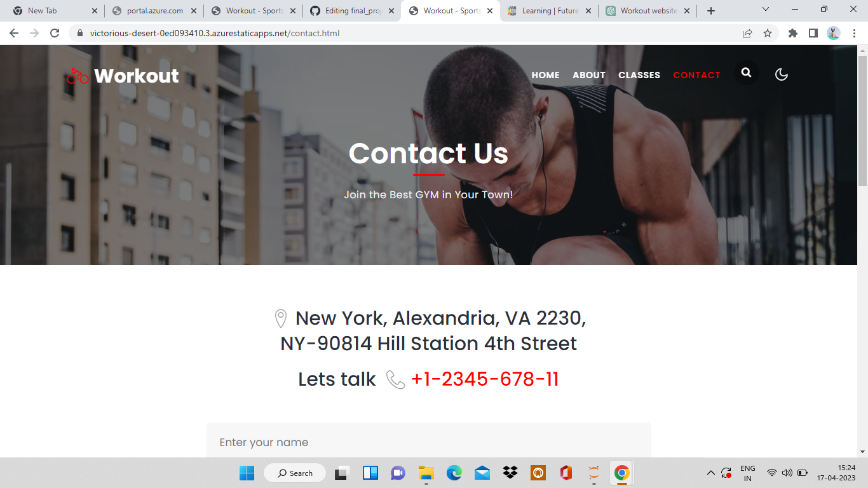Screen dimensions: 868x488
Task: Share this page from address bar
Action: click(x=747, y=33)
